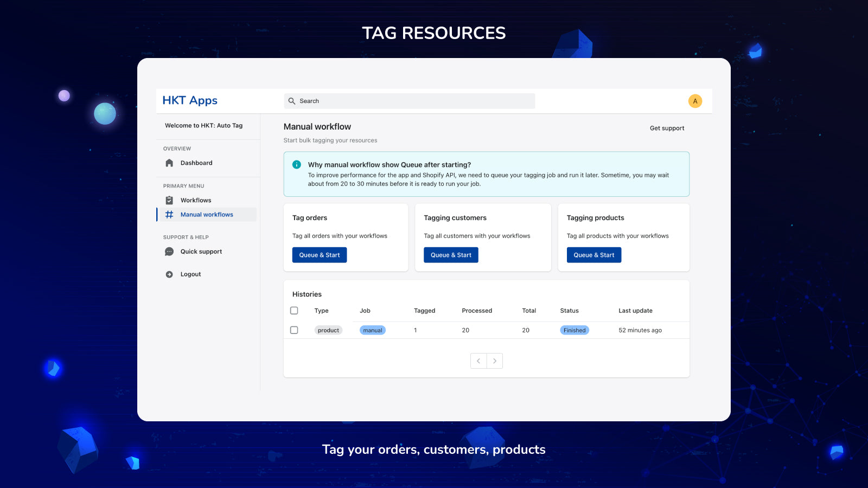Image resolution: width=868 pixels, height=488 pixels.
Task: Queue & Start tagging all orders
Action: 319,255
